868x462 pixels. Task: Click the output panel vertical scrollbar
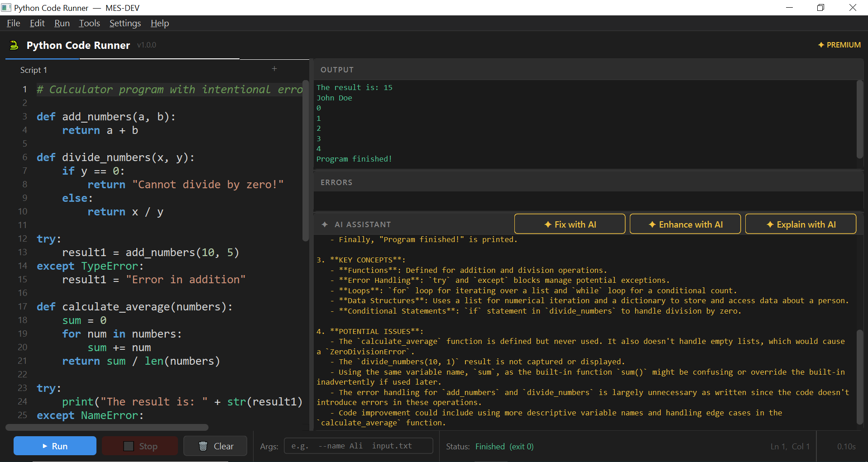(859, 119)
